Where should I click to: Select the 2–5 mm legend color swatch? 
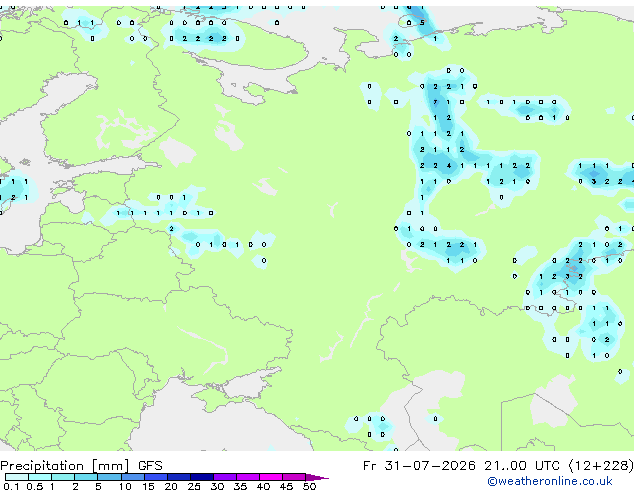click(x=86, y=477)
